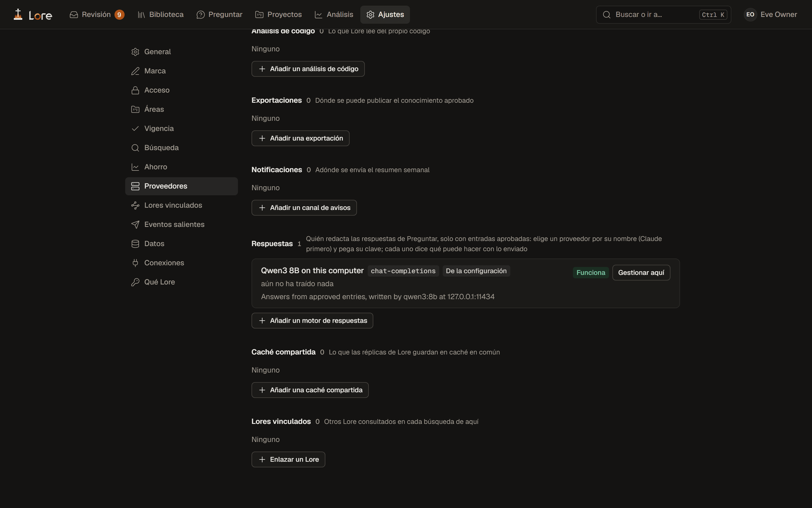This screenshot has height=508, width=812.
Task: Click the Revisión badge showing 9
Action: click(x=119, y=14)
